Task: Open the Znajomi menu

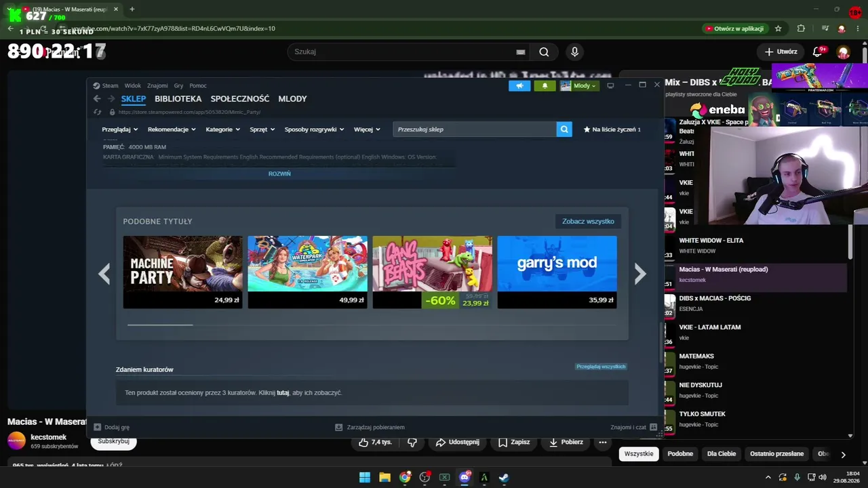Action: (x=157, y=85)
